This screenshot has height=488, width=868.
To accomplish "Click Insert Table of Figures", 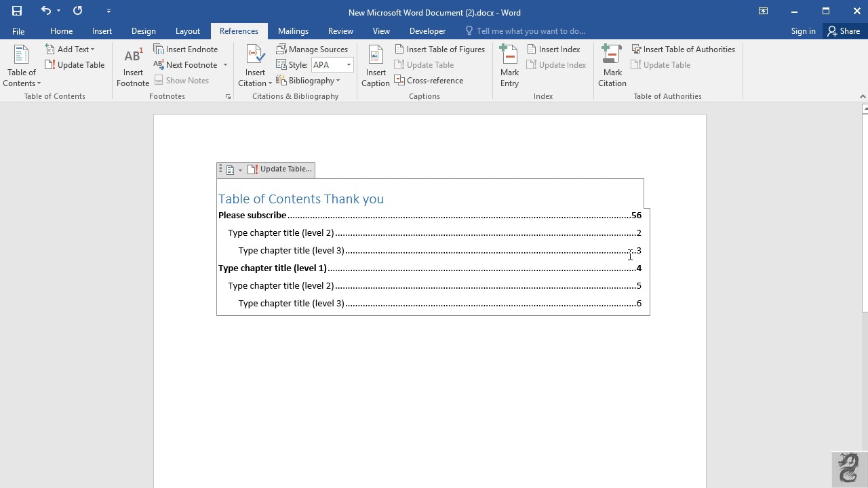I will [439, 49].
